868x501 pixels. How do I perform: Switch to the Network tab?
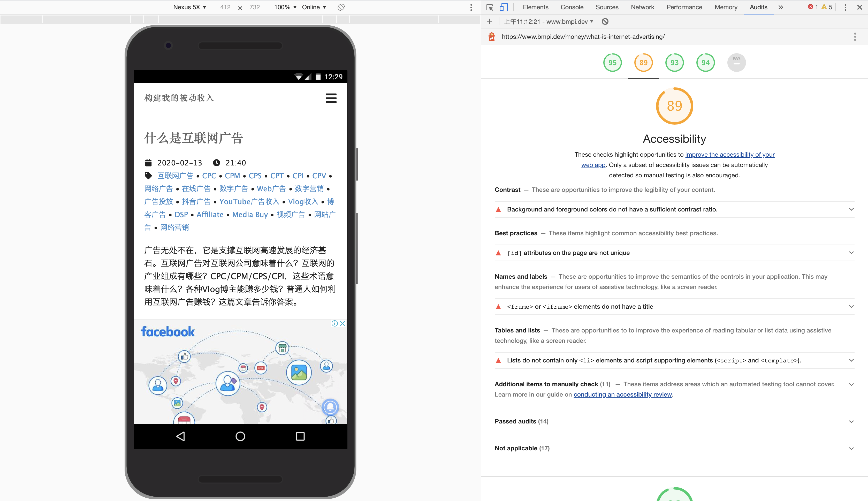642,7
